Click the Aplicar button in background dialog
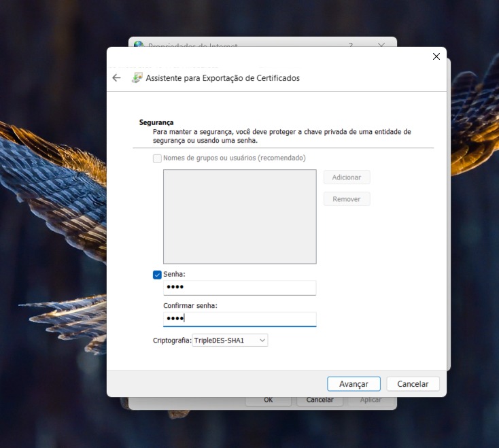The height and width of the screenshot is (448, 499). click(371, 400)
